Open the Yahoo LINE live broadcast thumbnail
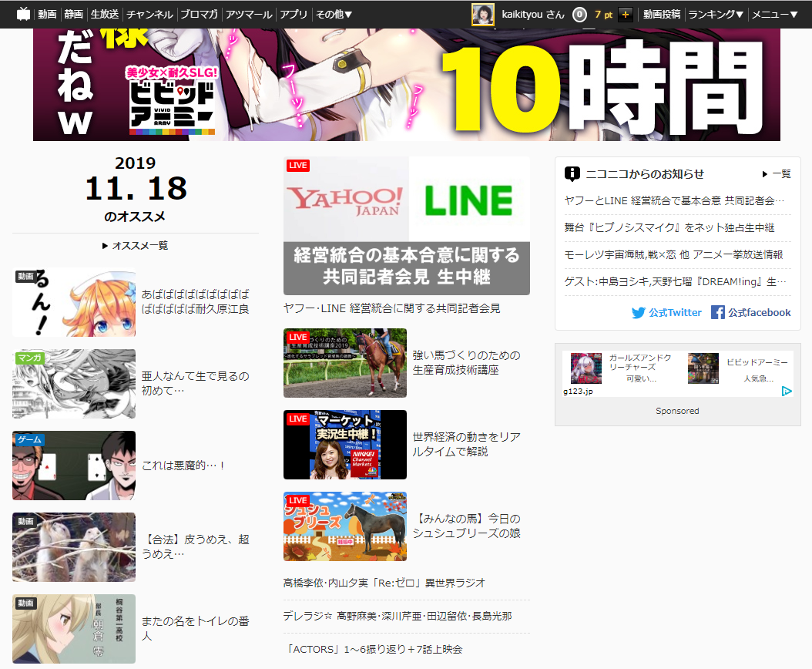The height and width of the screenshot is (669, 812). [x=407, y=226]
